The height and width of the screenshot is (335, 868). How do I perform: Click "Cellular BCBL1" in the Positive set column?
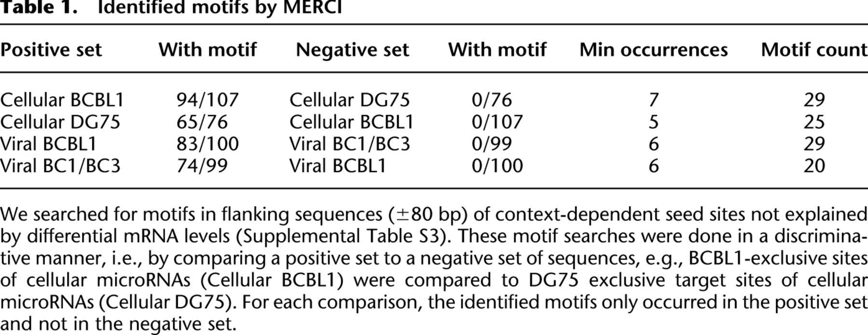(x=62, y=100)
